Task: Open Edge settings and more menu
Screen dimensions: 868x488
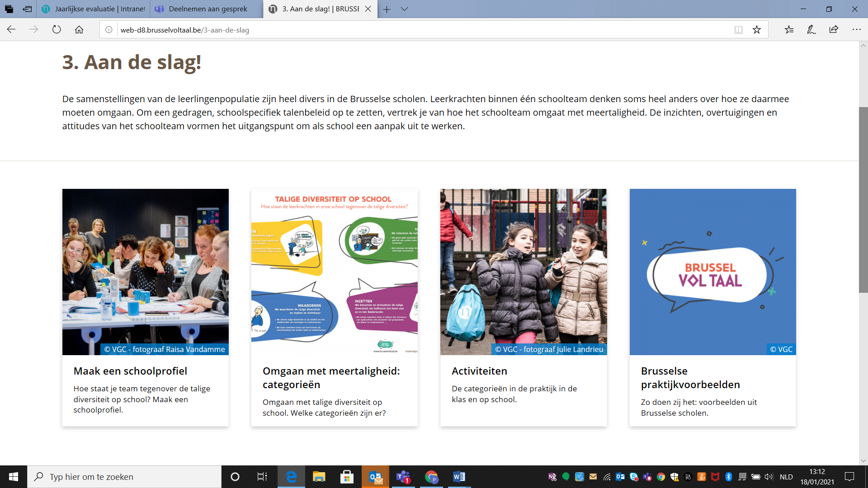Action: click(856, 30)
